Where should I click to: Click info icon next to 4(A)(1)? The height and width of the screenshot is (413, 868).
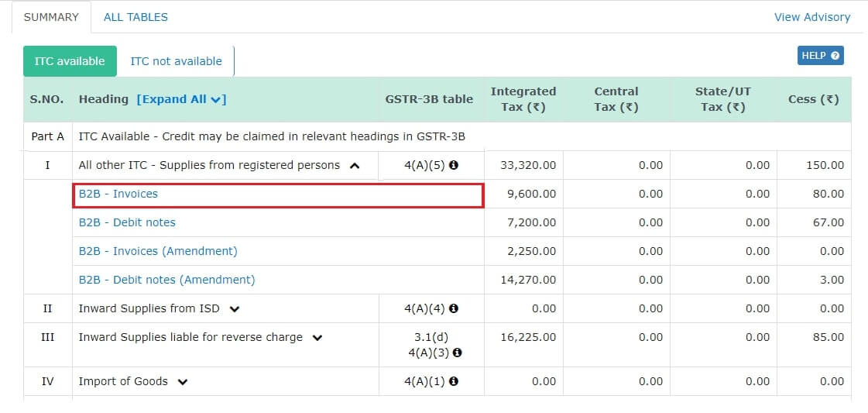click(454, 381)
